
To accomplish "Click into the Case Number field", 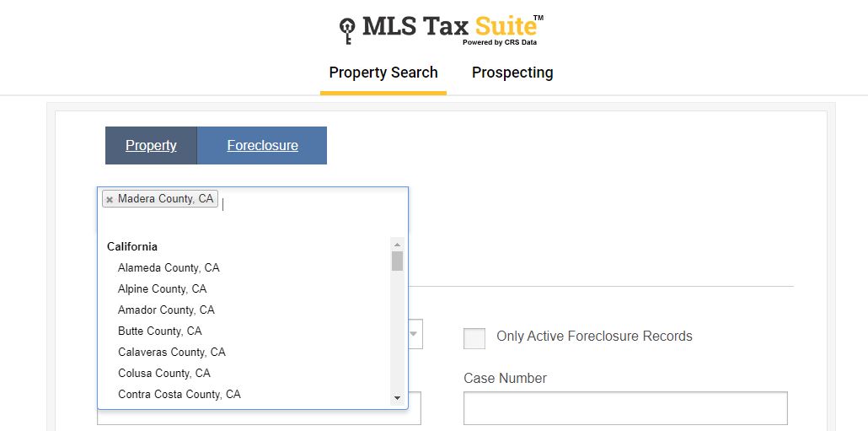I will pyautogui.click(x=624, y=408).
